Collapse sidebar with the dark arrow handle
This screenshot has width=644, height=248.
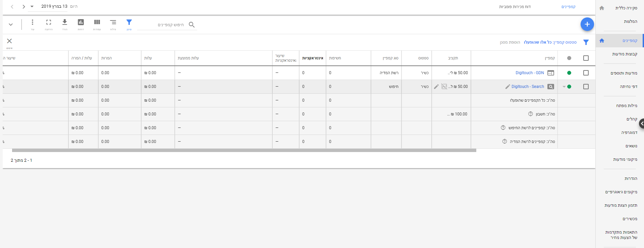[641, 123]
